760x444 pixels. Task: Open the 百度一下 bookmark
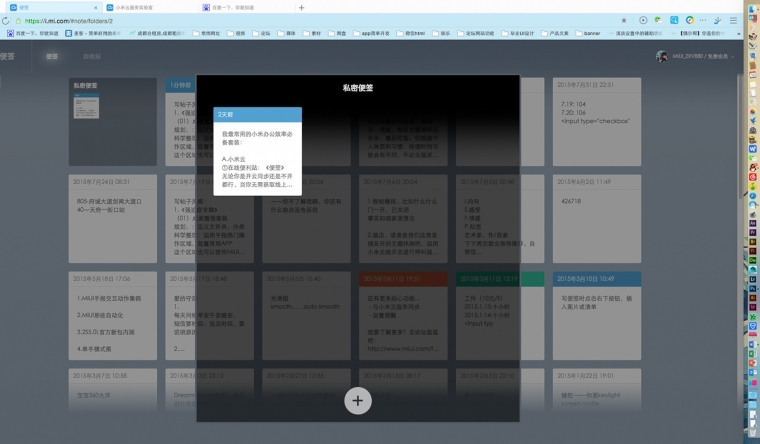[x=32, y=33]
